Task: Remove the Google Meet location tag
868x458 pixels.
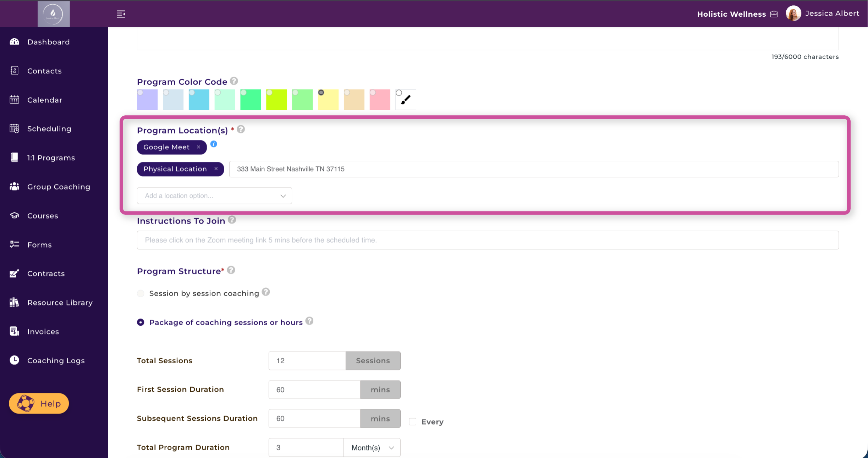Action: point(199,147)
